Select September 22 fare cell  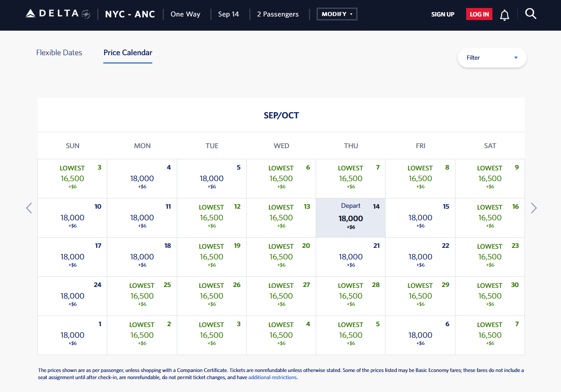tap(420, 257)
